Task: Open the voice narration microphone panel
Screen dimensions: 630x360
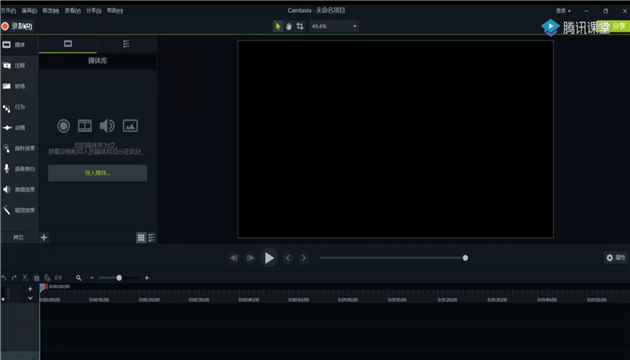Action: (x=19, y=169)
